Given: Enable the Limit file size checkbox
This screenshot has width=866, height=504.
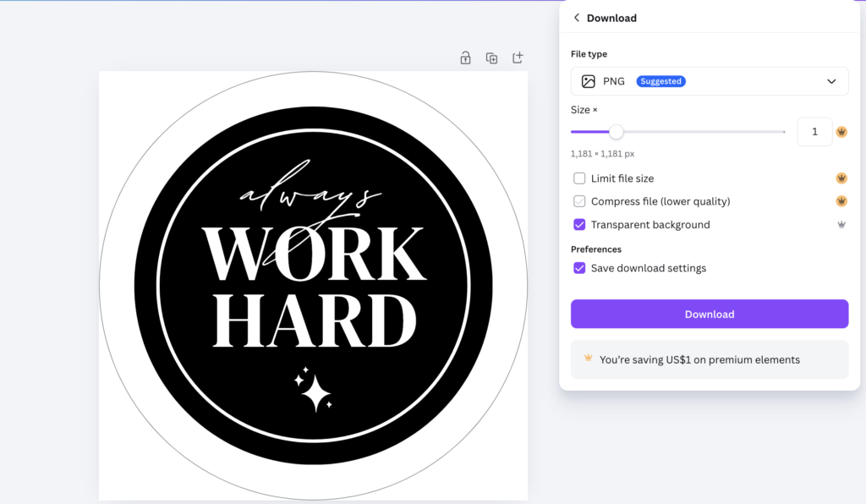Looking at the screenshot, I should [579, 178].
